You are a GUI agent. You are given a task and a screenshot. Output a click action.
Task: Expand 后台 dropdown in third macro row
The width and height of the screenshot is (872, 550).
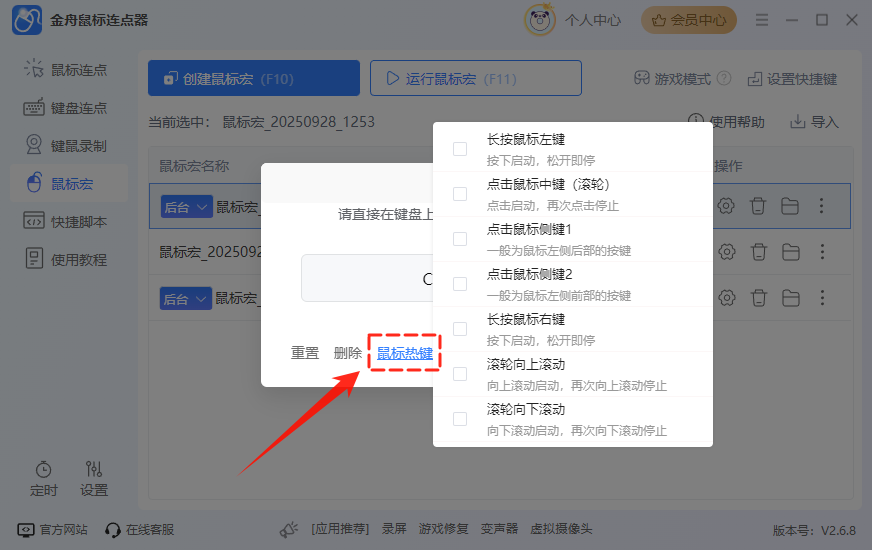[186, 299]
